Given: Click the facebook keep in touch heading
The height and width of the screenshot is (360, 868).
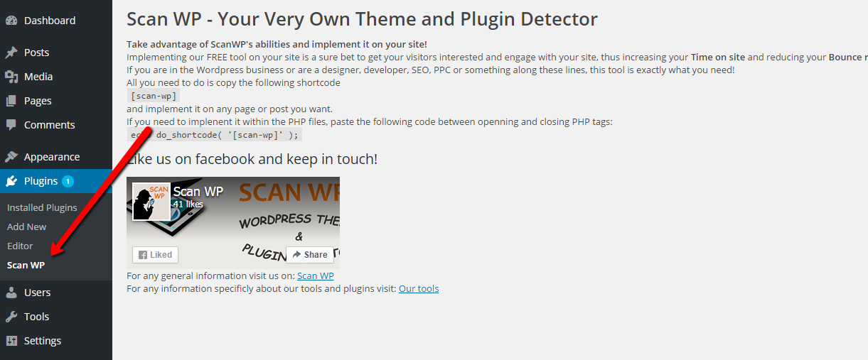Looking at the screenshot, I should click(x=252, y=159).
